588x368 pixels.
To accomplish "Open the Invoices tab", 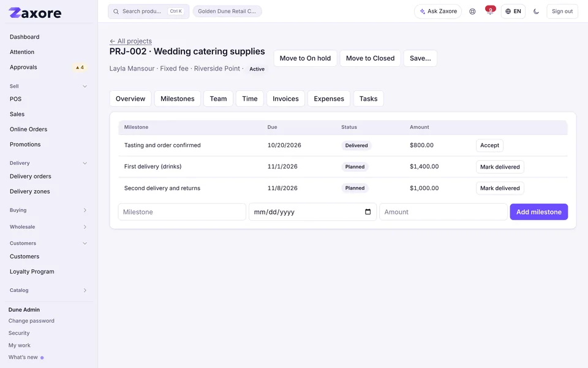I will tap(285, 98).
